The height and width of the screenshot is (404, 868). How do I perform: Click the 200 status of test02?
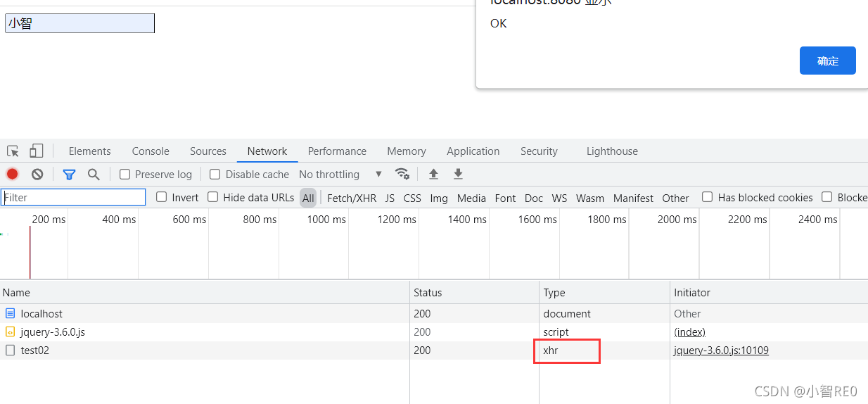pos(422,351)
